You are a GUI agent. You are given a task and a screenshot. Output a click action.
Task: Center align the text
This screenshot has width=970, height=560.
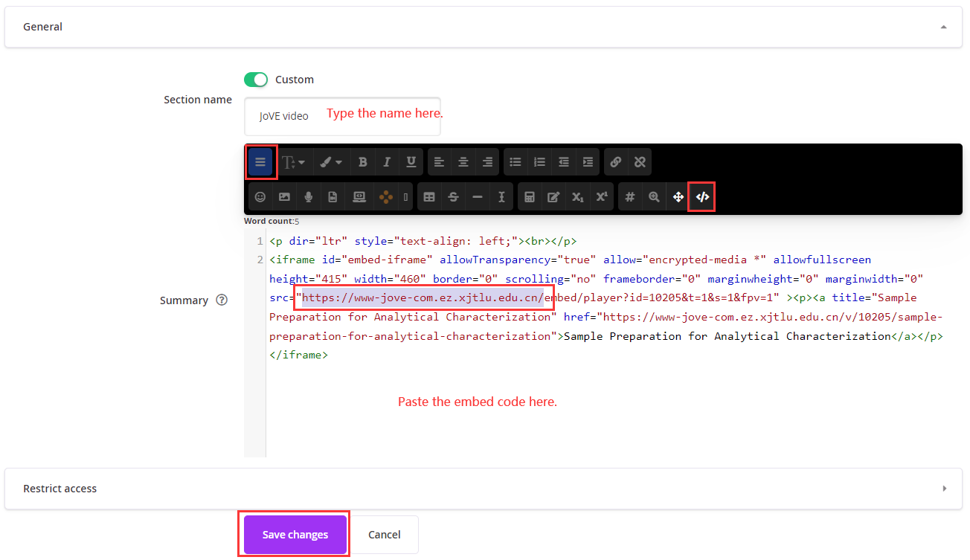(463, 162)
